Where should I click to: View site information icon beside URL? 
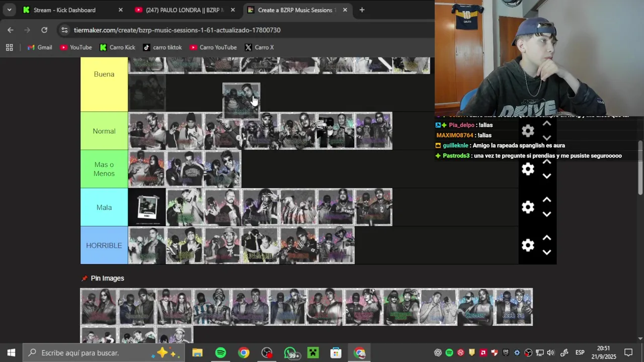coord(64,30)
